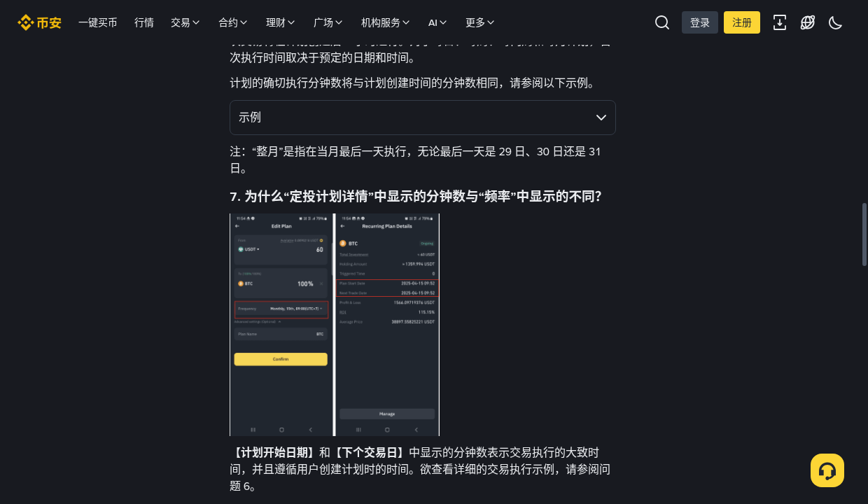Click the text 【计划开始日期】

pos(274,452)
